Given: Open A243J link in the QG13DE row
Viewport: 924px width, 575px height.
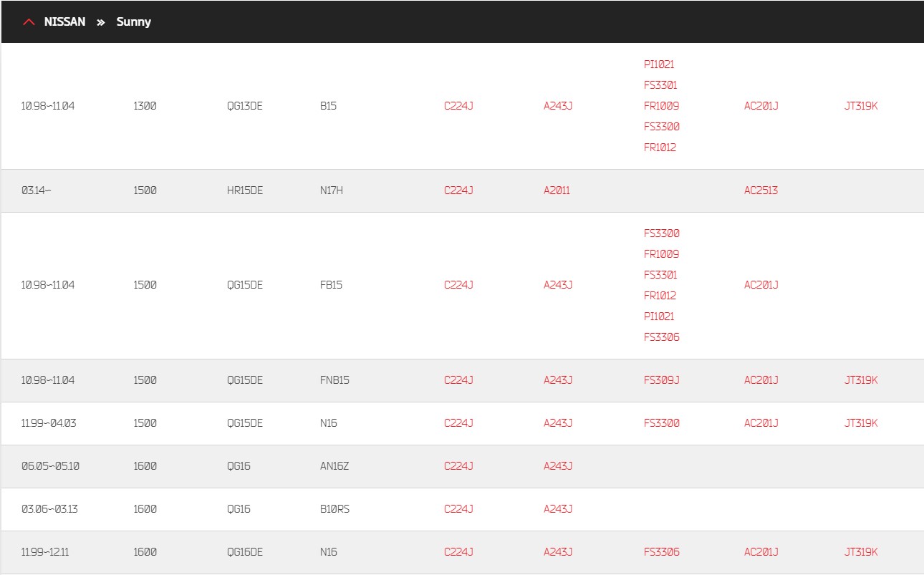Looking at the screenshot, I should coord(558,106).
